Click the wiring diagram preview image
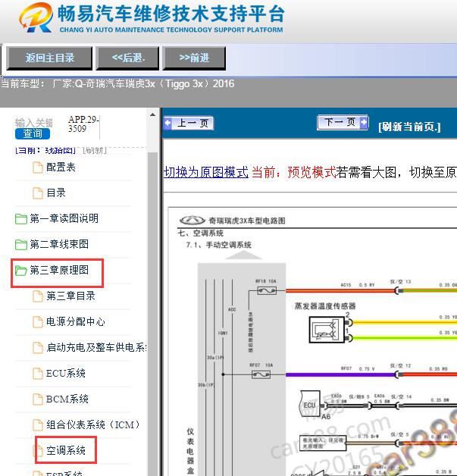Image resolution: width=457 pixels, height=476 pixels. (312, 342)
